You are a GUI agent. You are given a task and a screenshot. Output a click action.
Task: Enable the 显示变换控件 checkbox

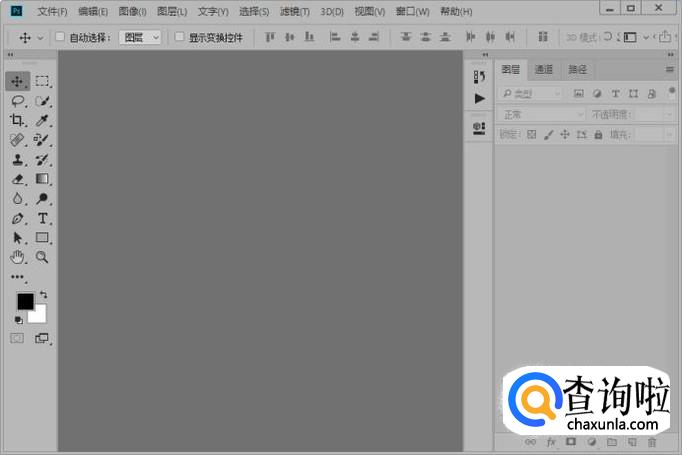(x=180, y=37)
